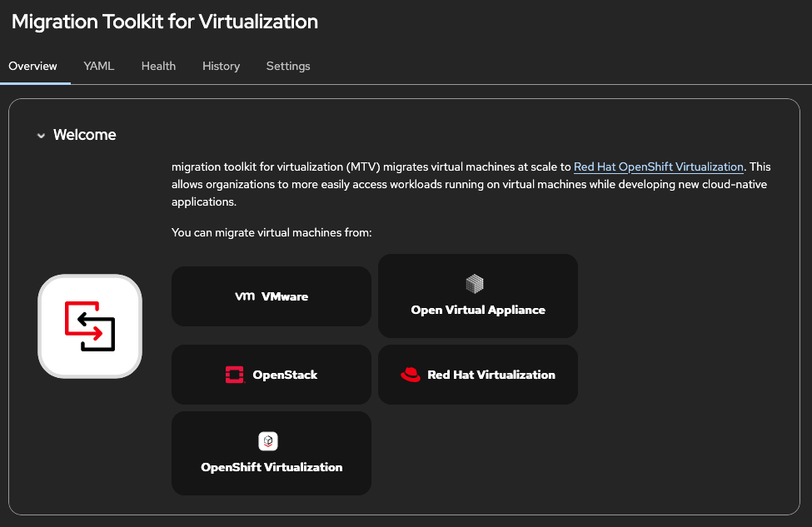Click the OpenShift Virtualization logo icon

268,441
